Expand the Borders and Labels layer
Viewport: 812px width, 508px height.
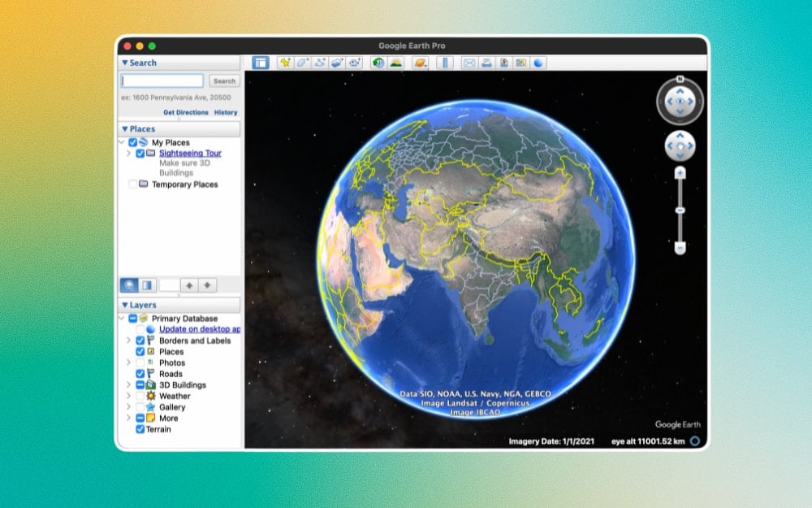[128, 341]
